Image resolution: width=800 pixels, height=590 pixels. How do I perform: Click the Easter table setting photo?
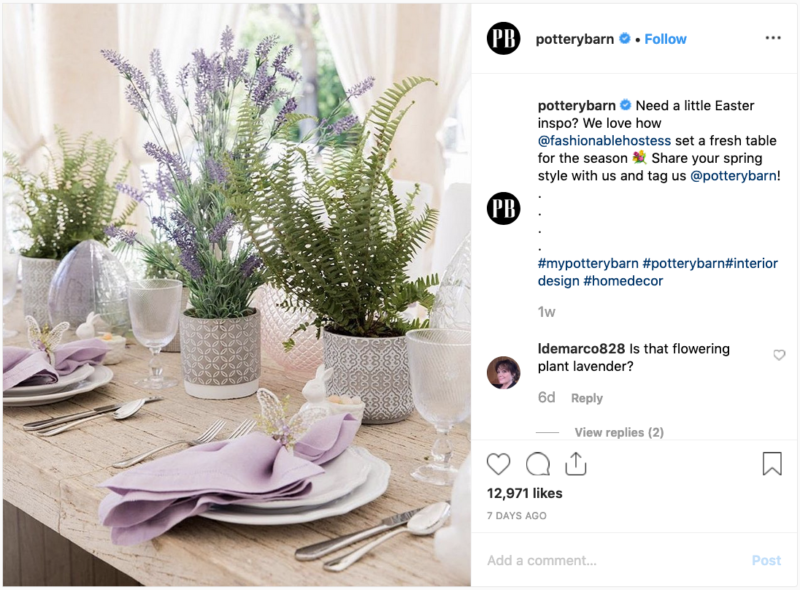pos(237,295)
